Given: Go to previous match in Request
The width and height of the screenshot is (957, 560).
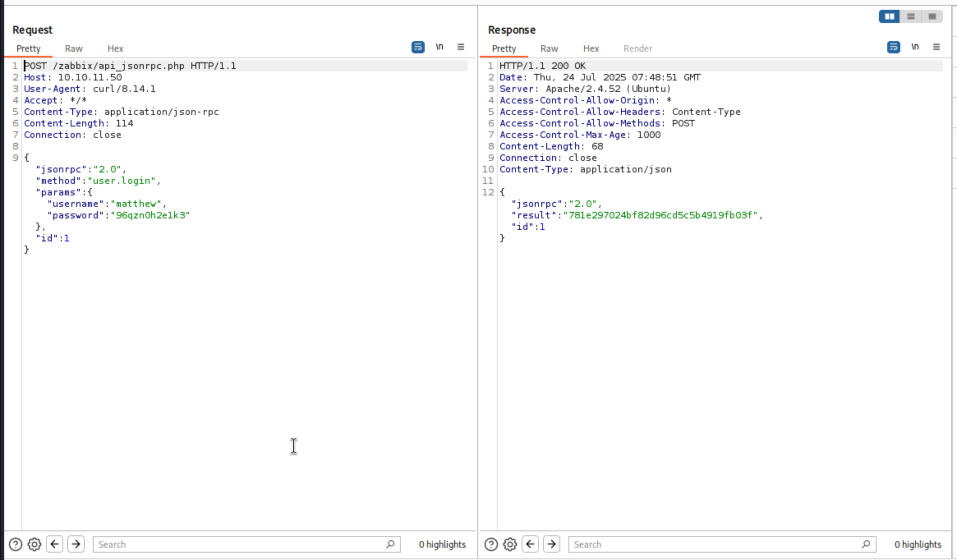Looking at the screenshot, I should tap(55, 544).
